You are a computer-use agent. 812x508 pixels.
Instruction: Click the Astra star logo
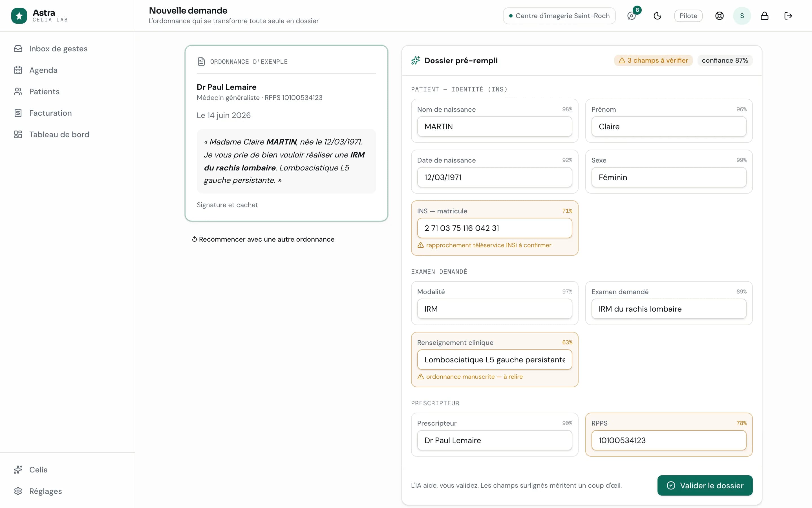tap(19, 16)
